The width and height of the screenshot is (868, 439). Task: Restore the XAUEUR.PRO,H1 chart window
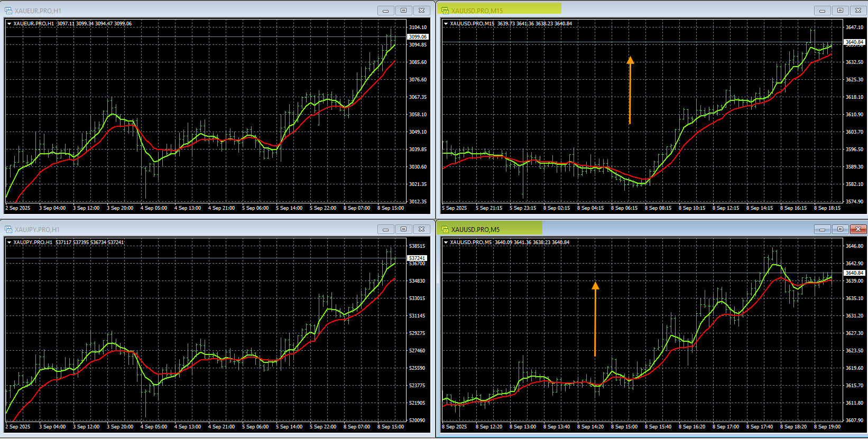pyautogui.click(x=403, y=11)
